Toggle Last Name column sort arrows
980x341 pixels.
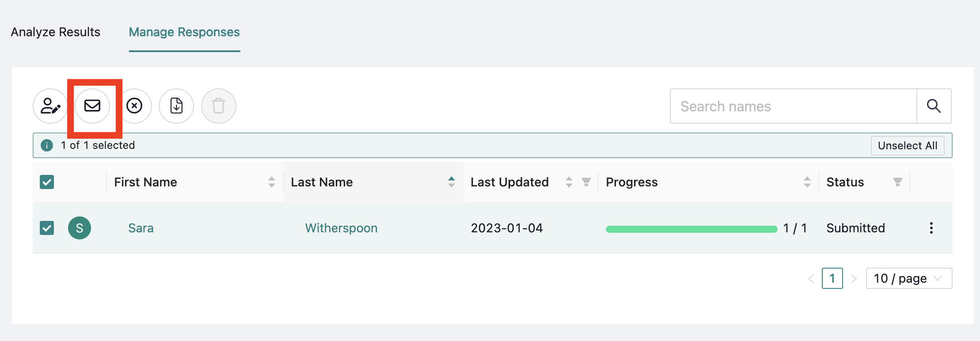(452, 182)
